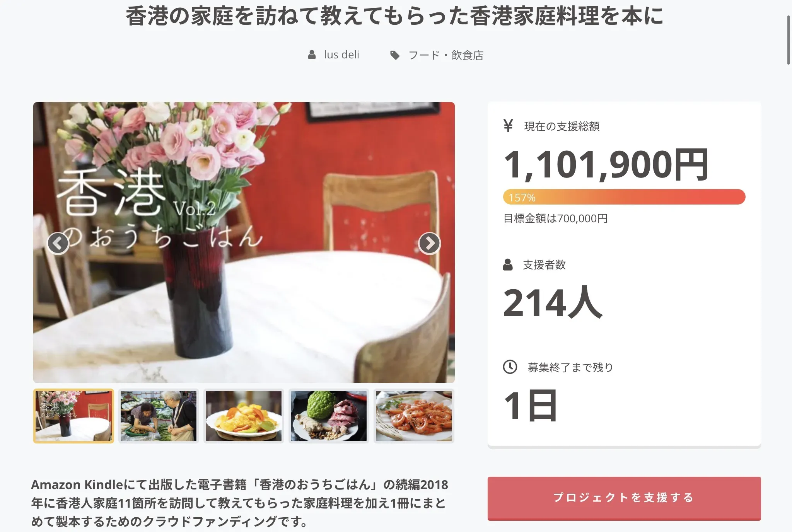Image resolution: width=792 pixels, height=532 pixels.
Task: Click the tag icon beside フード・飲食店
Action: click(395, 55)
